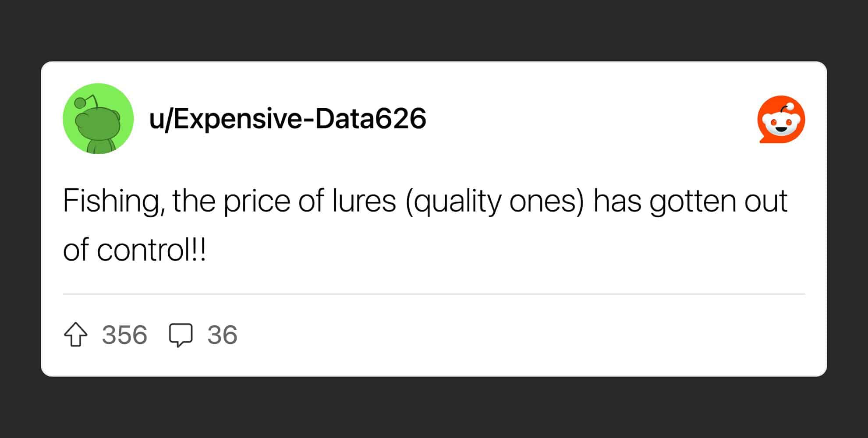Click the orange Reddit logo icon
The image size is (868, 438).
pyautogui.click(x=781, y=119)
